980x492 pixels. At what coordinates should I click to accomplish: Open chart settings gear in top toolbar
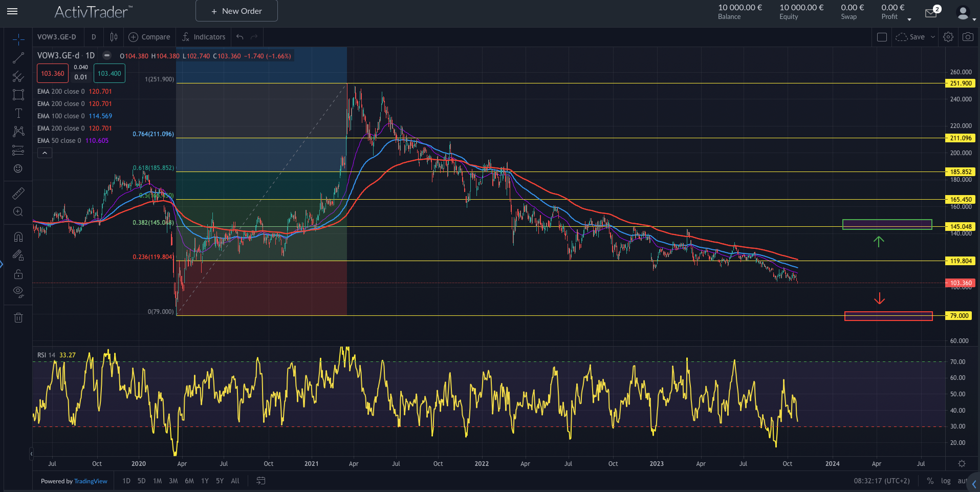[948, 37]
